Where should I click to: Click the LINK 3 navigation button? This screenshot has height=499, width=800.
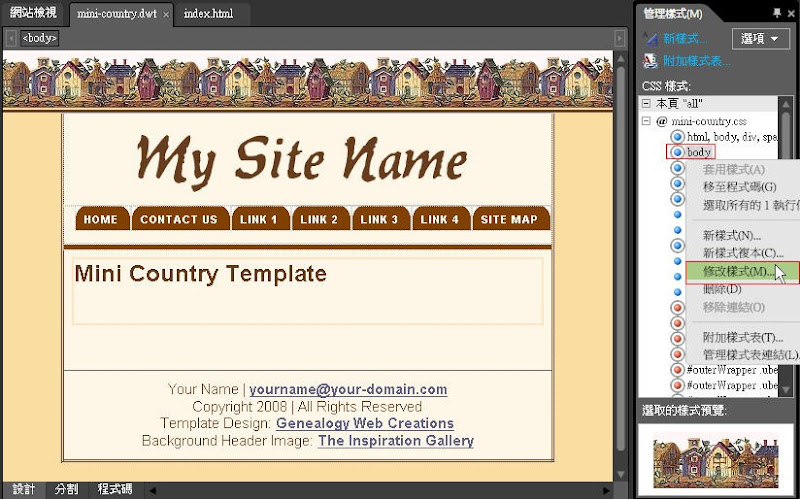381,218
